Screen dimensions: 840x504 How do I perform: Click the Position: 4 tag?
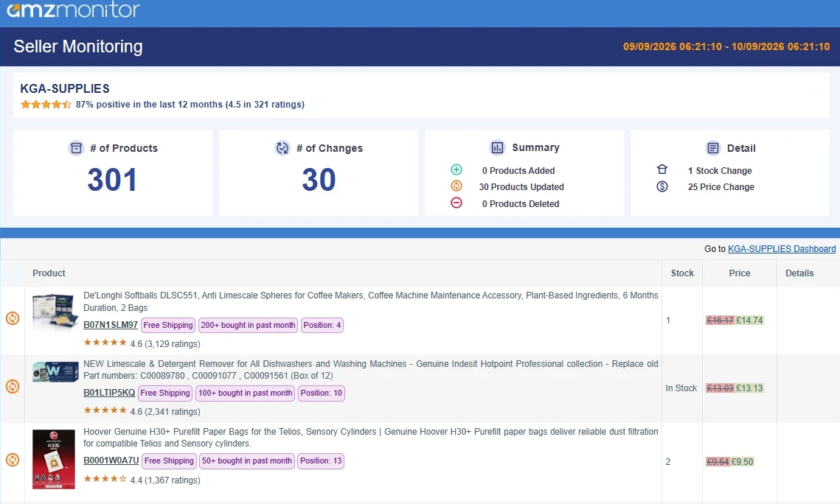click(x=322, y=325)
